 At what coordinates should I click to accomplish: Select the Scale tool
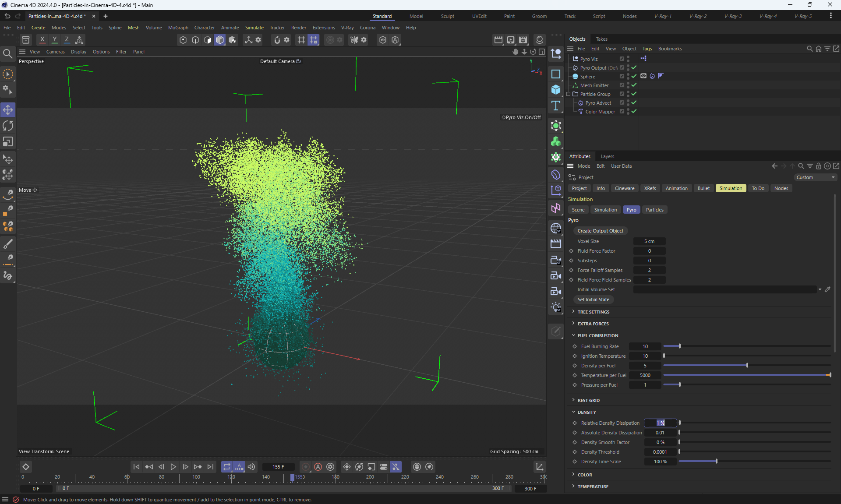[8, 142]
